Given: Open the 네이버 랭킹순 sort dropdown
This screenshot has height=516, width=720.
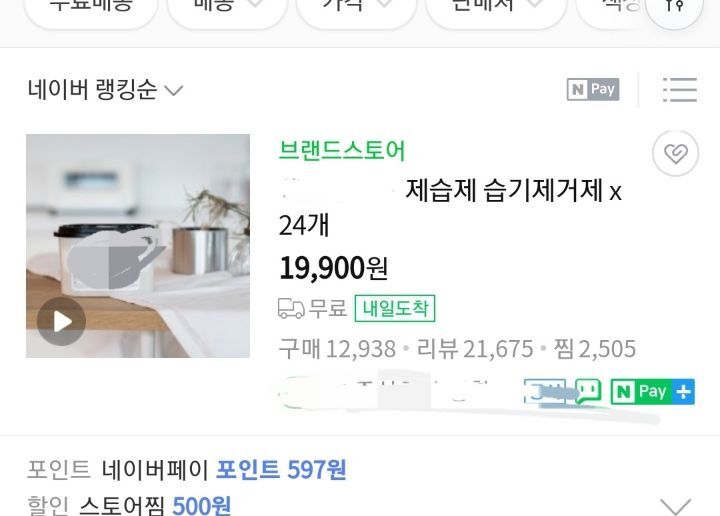Looking at the screenshot, I should click(x=105, y=90).
